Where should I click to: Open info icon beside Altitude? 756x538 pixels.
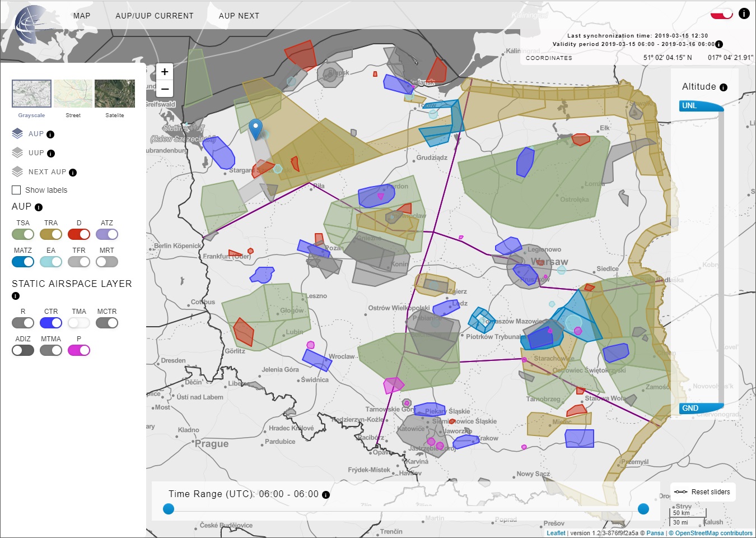[x=724, y=87]
